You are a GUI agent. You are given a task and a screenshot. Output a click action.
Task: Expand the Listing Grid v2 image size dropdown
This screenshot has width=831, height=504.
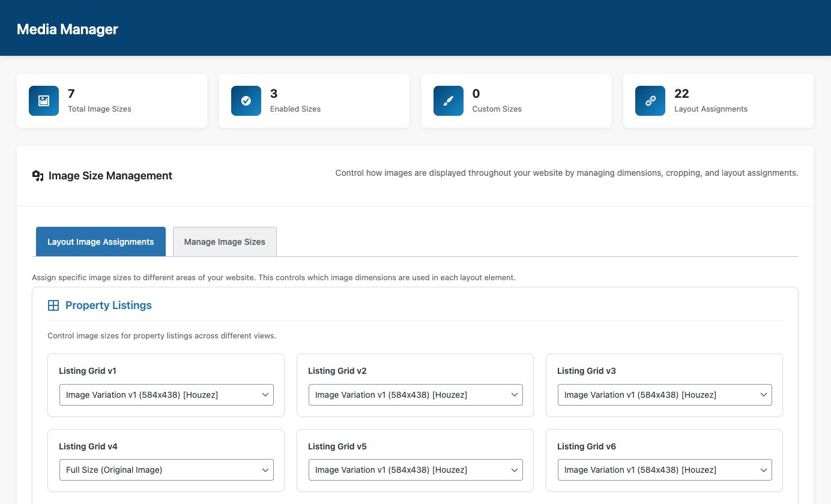pos(416,395)
